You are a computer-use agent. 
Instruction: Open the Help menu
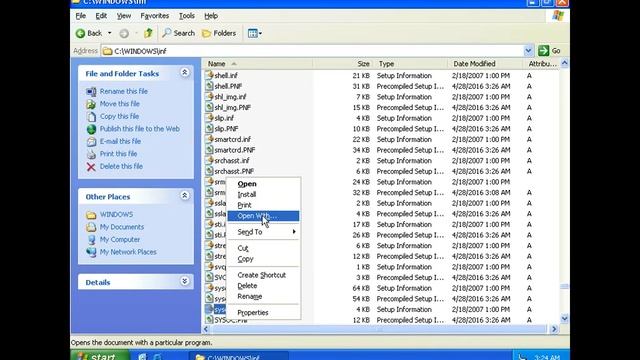pos(211,16)
